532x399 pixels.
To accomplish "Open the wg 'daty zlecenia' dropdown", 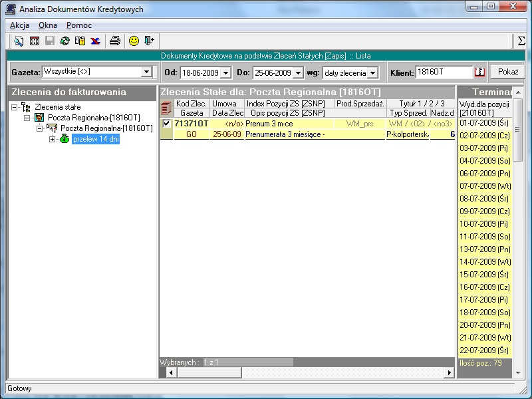I will (372, 72).
